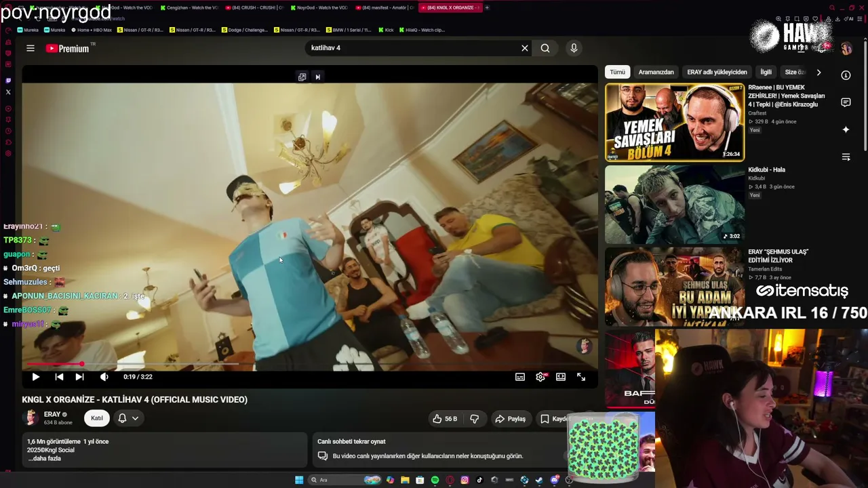The height and width of the screenshot is (488, 868).
Task: Open a new browser tab with plus
Action: [487, 7]
